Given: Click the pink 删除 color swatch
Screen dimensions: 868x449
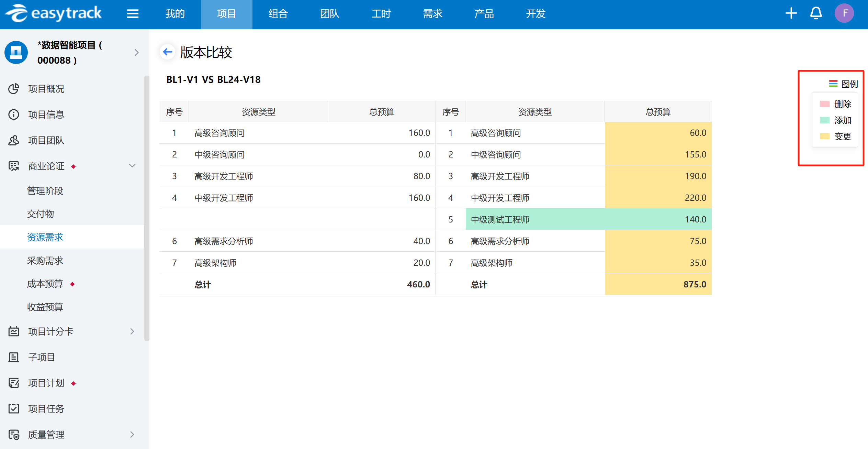Looking at the screenshot, I should pos(825,104).
